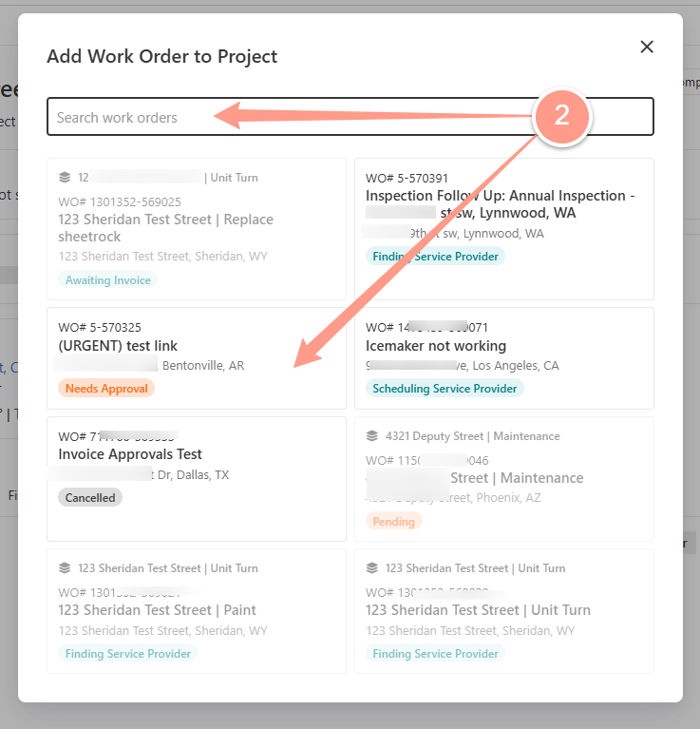The image size is (700, 729).
Task: Click the Search work orders field
Action: click(350, 117)
